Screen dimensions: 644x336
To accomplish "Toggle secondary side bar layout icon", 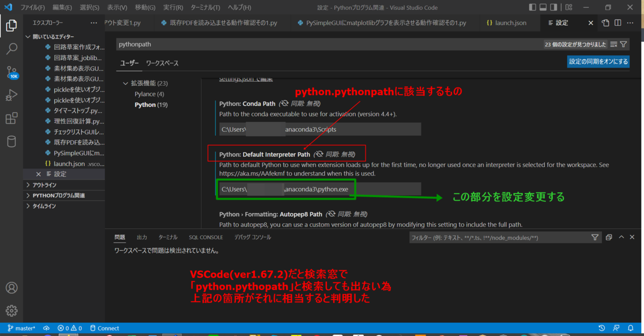I will (554, 8).
